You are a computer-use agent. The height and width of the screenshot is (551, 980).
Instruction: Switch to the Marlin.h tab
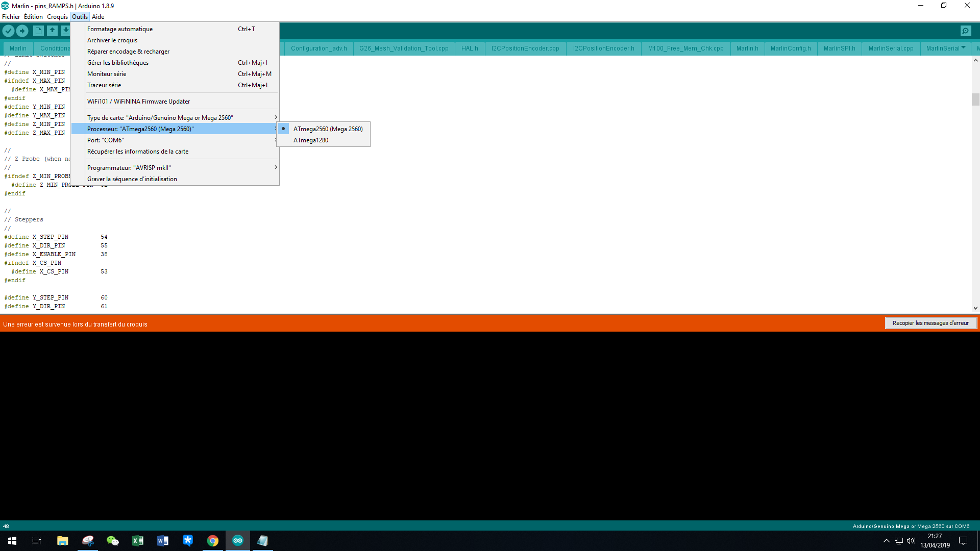click(747, 48)
